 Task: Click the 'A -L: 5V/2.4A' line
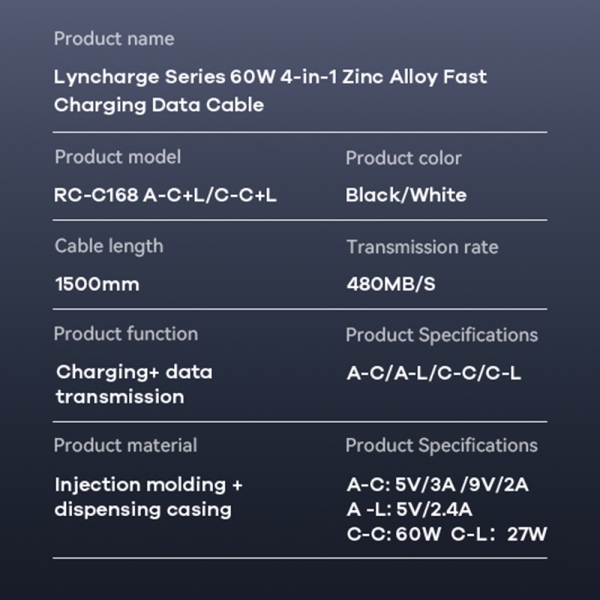[409, 510]
